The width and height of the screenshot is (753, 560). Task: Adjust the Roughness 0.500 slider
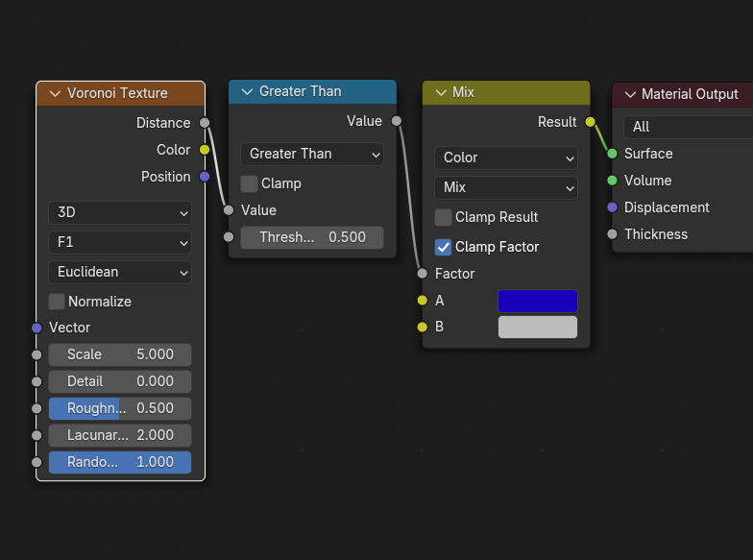click(120, 409)
